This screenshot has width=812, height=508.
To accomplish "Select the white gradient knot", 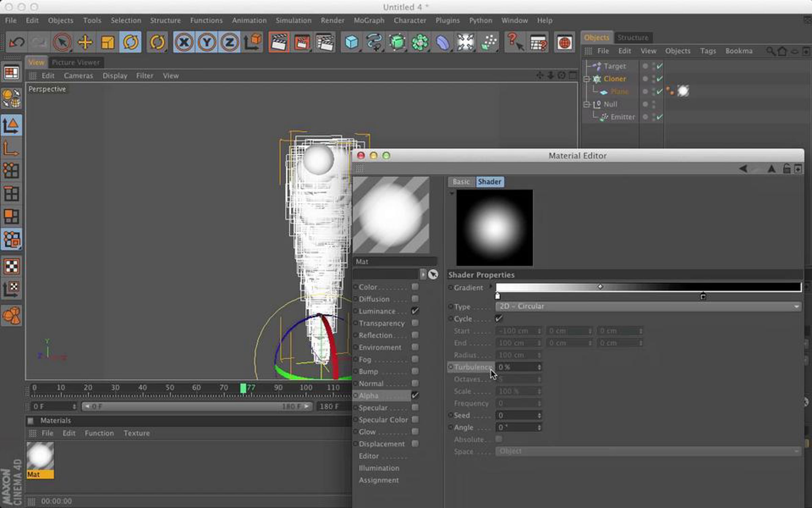I will (x=497, y=296).
